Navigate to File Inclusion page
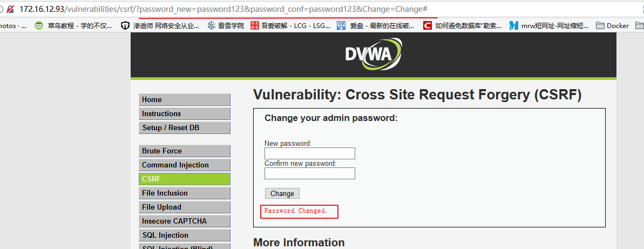 pyautogui.click(x=184, y=193)
